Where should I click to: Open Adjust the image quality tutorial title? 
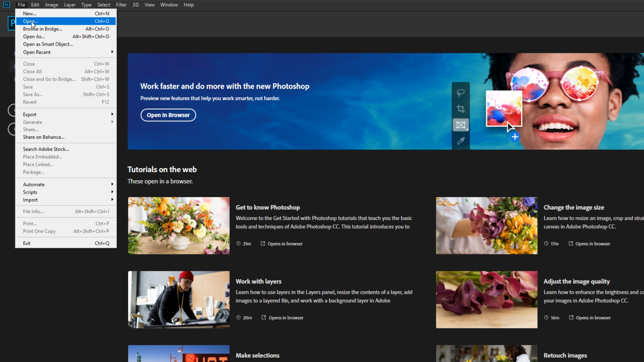(x=577, y=282)
